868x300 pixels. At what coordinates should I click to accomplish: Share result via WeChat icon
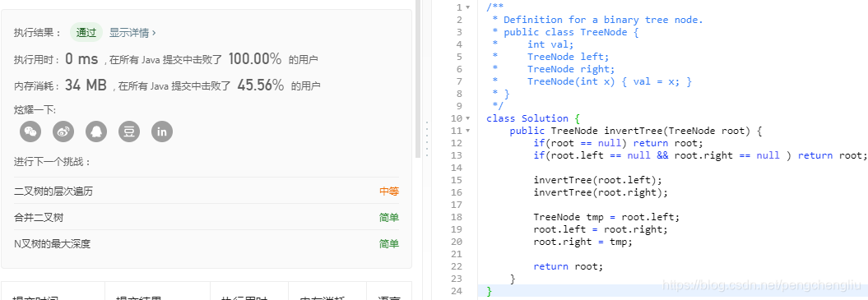point(30,132)
